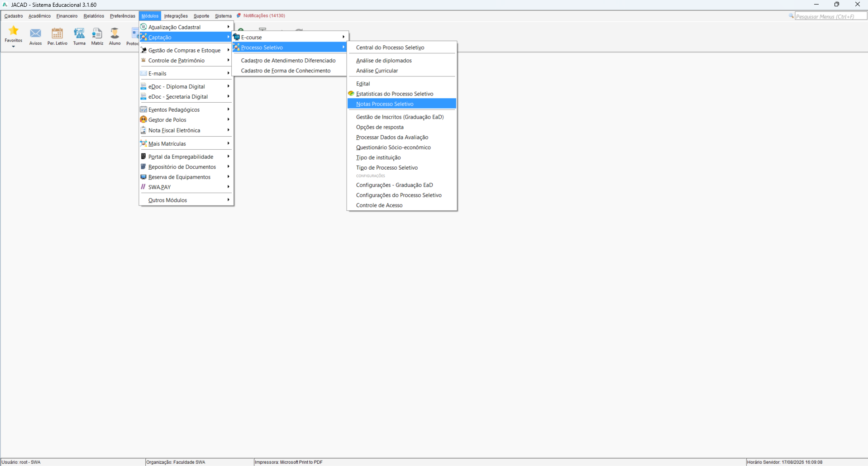Image resolution: width=868 pixels, height=466 pixels.
Task: Click the Repositório de Documentos icon
Action: (143, 166)
